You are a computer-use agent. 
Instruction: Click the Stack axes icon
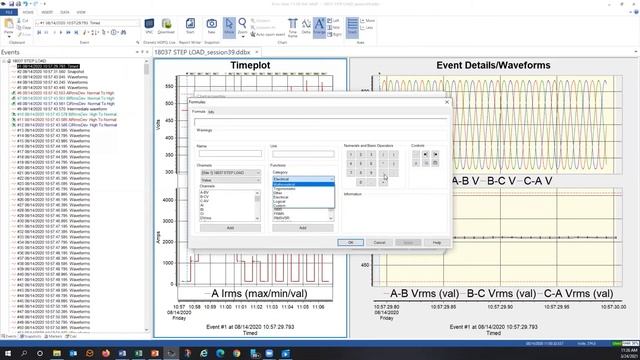[x=352, y=27]
